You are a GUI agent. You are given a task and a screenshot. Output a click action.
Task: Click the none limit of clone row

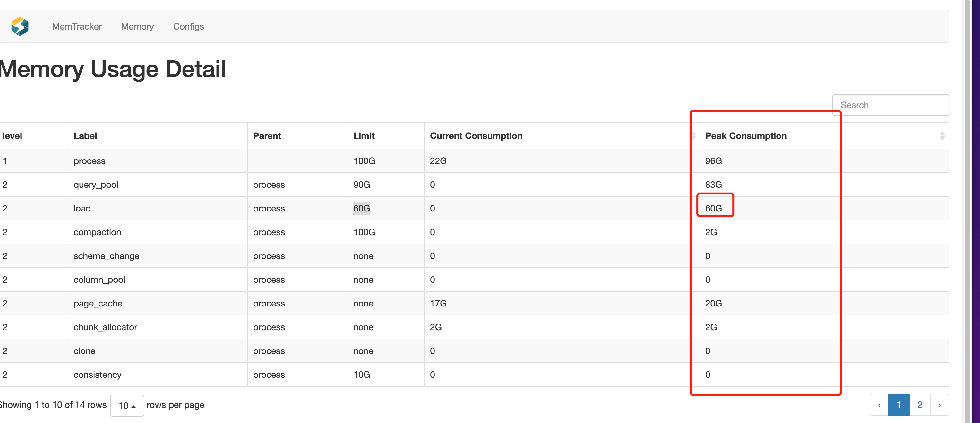363,351
